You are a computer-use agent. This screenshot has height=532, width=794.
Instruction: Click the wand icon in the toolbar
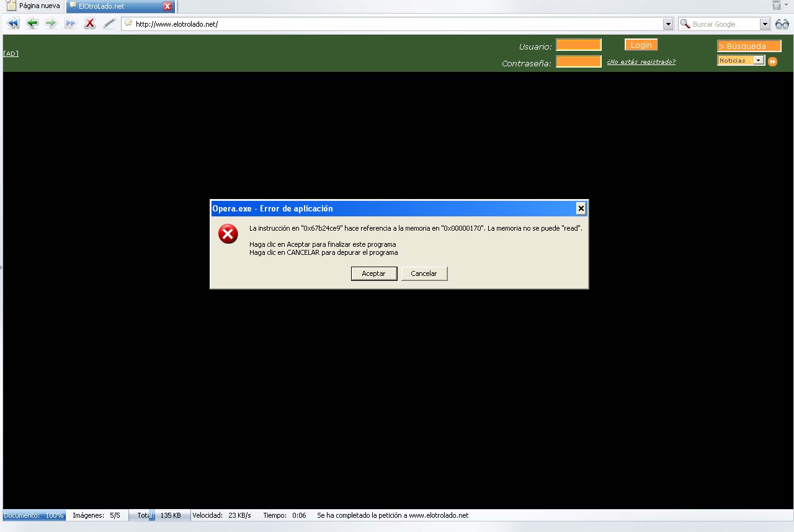pos(109,24)
